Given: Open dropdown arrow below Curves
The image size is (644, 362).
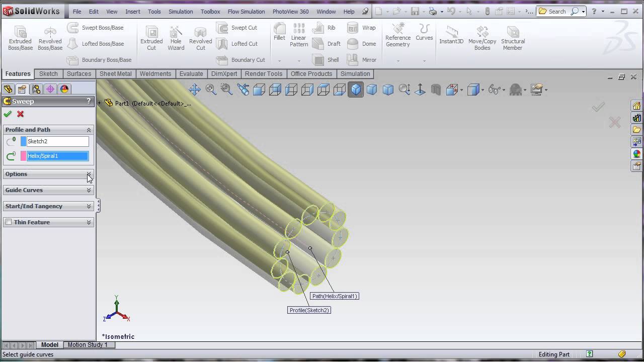Looking at the screenshot, I should (424, 61).
